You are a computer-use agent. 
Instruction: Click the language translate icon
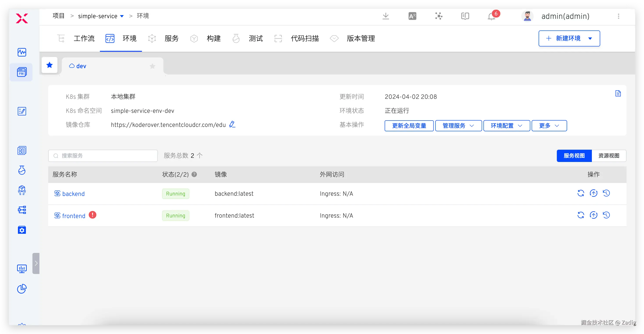click(x=412, y=16)
